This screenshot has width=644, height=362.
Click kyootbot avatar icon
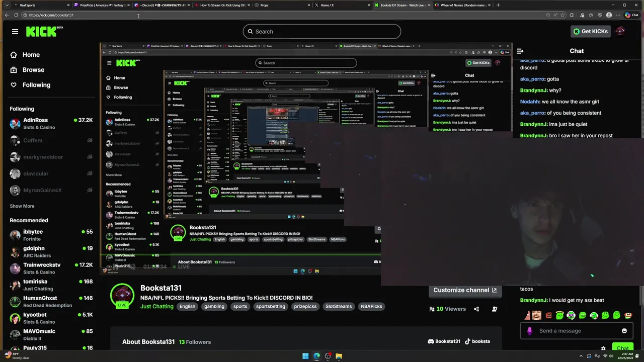click(15, 318)
